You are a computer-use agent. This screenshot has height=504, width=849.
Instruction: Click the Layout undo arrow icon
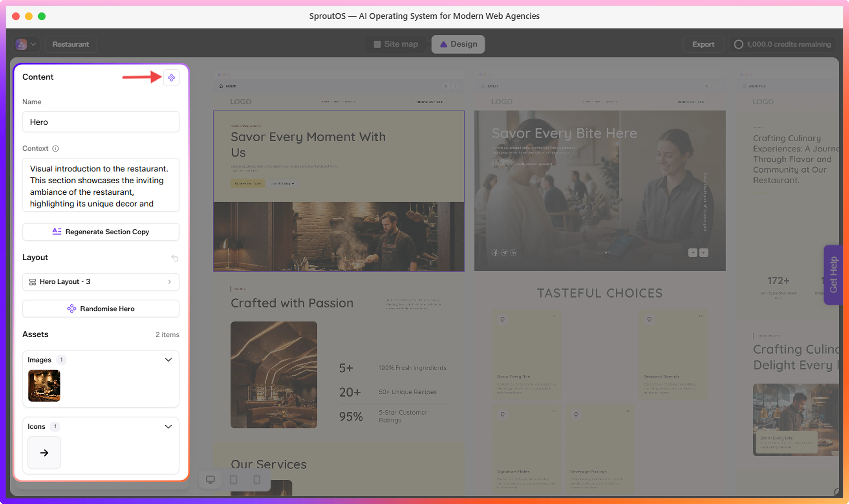pyautogui.click(x=175, y=258)
